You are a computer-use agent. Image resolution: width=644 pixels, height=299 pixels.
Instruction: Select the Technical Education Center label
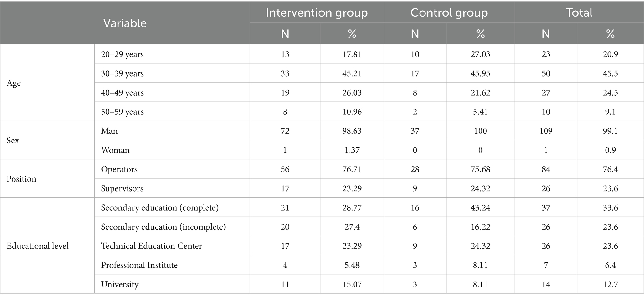(x=151, y=246)
